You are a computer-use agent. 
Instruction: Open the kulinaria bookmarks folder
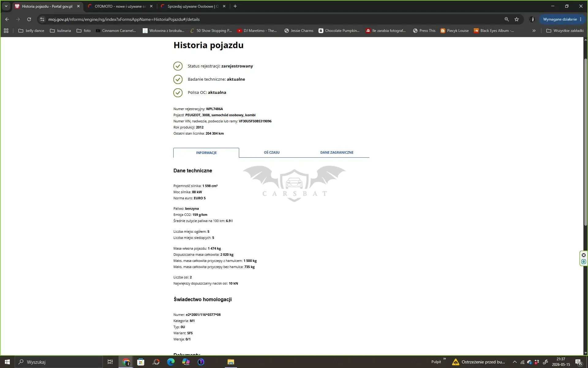[60, 31]
